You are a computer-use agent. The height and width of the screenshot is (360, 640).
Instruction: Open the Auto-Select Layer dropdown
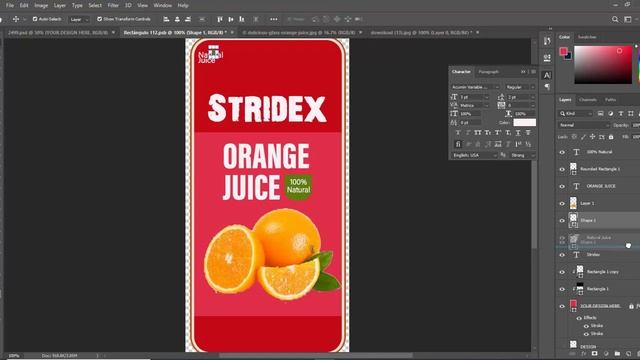(x=79, y=19)
